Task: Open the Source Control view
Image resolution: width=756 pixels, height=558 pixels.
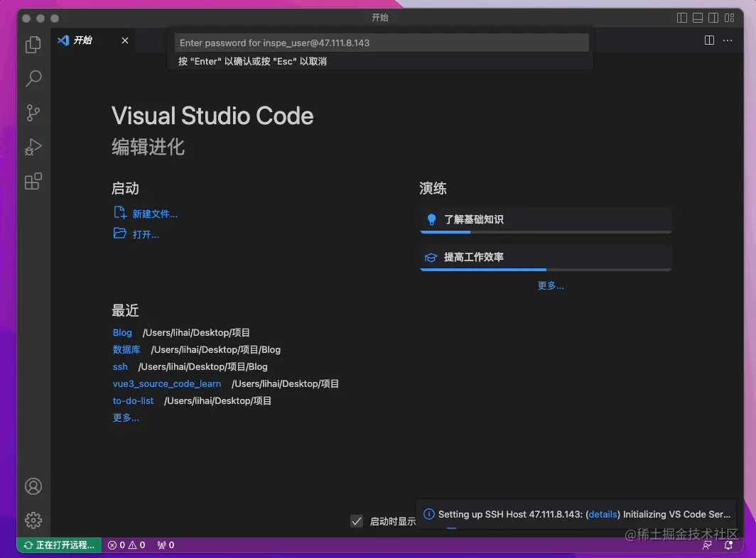Action: 33,112
